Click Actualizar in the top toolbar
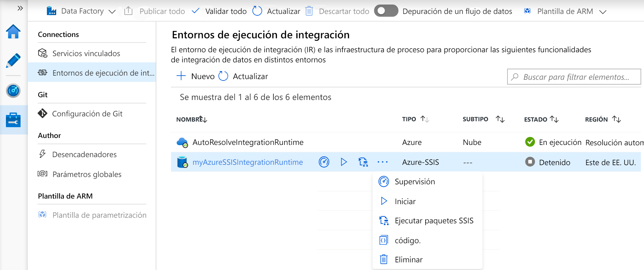Screen dimensions: 644x270 point(284,11)
